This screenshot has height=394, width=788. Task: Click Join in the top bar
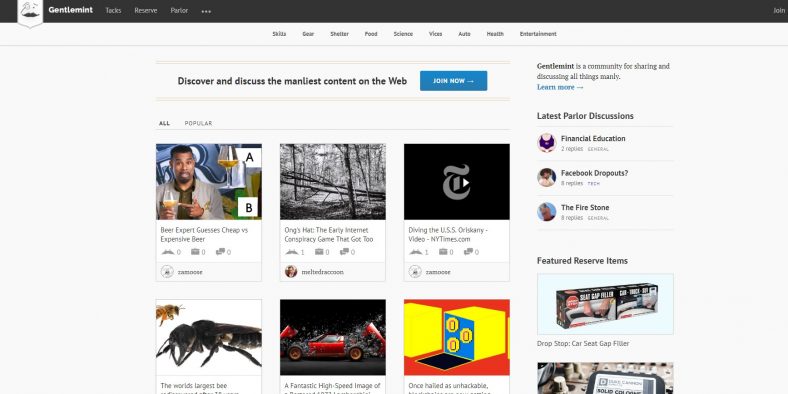[779, 11]
